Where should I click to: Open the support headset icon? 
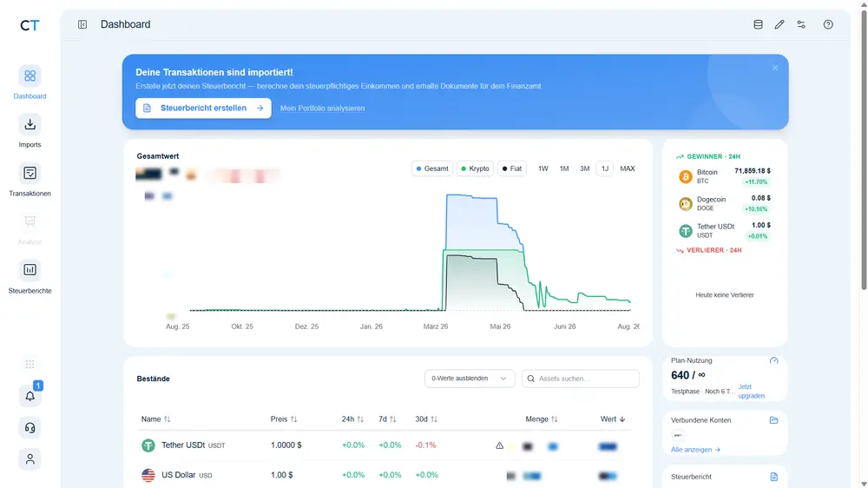pyautogui.click(x=30, y=427)
